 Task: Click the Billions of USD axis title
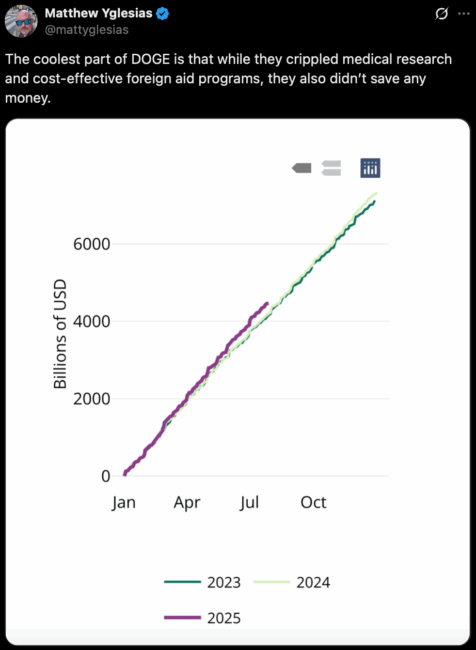(x=60, y=334)
